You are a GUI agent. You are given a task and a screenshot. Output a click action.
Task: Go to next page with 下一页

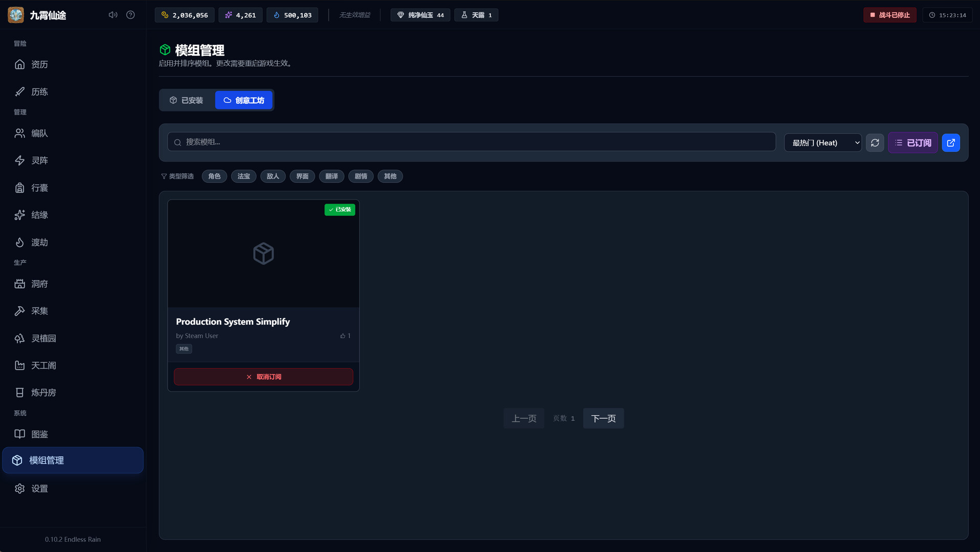tap(603, 419)
